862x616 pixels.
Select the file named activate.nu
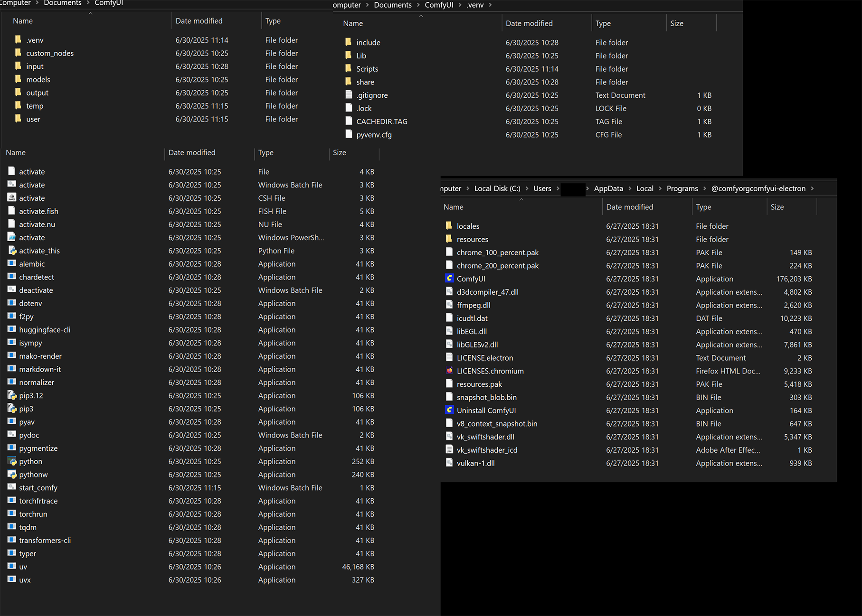pyautogui.click(x=37, y=224)
